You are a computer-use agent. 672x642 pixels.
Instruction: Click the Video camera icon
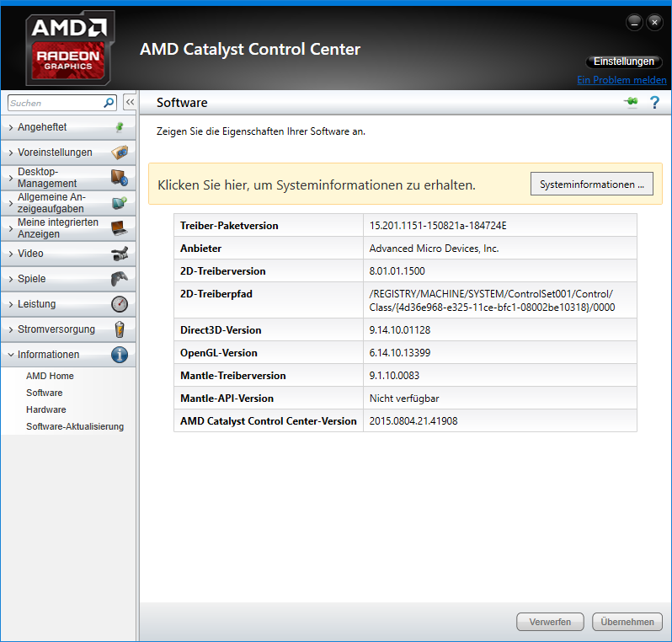120,254
